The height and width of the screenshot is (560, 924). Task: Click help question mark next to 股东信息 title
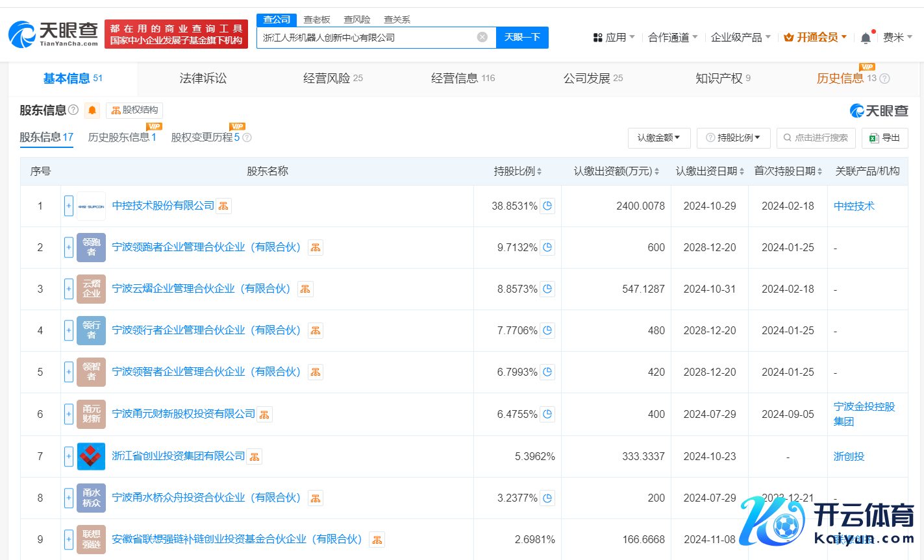73,110
